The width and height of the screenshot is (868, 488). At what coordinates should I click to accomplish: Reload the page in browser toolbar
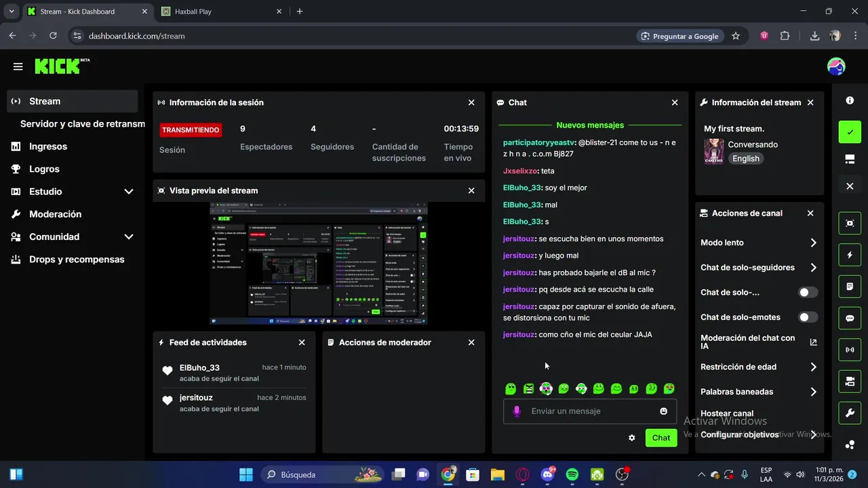click(x=53, y=36)
